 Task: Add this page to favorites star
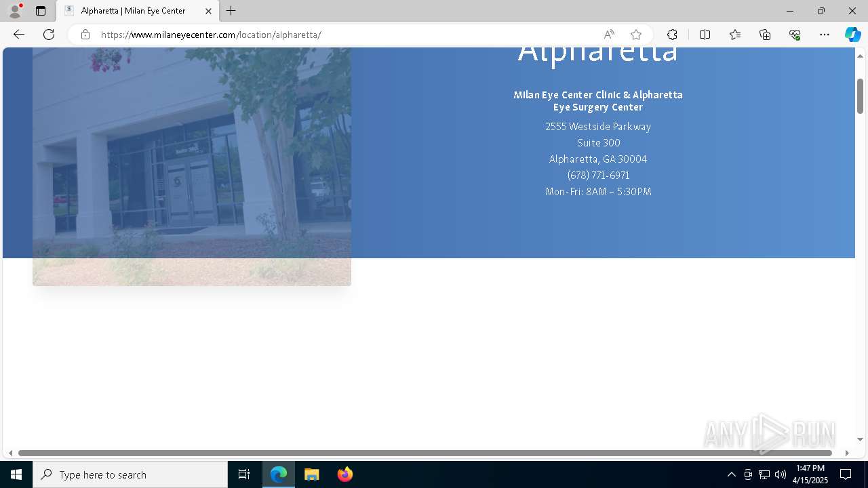tap(636, 35)
